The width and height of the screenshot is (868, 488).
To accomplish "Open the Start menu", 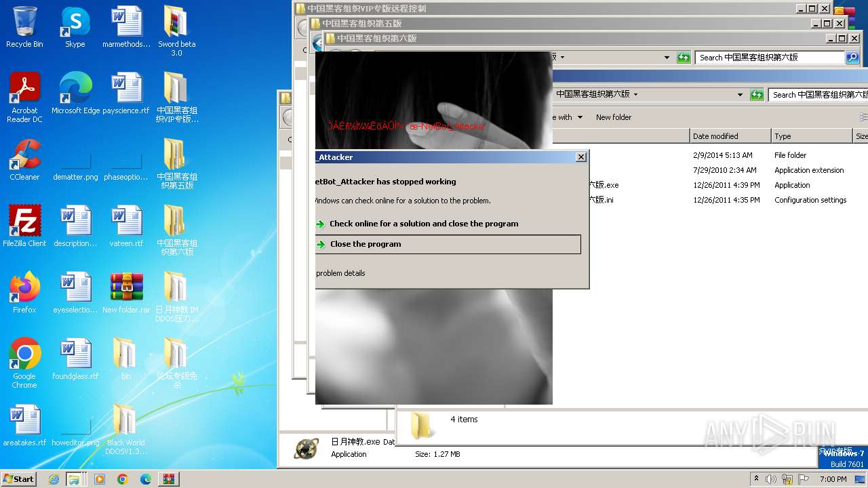I will pyautogui.click(x=19, y=479).
